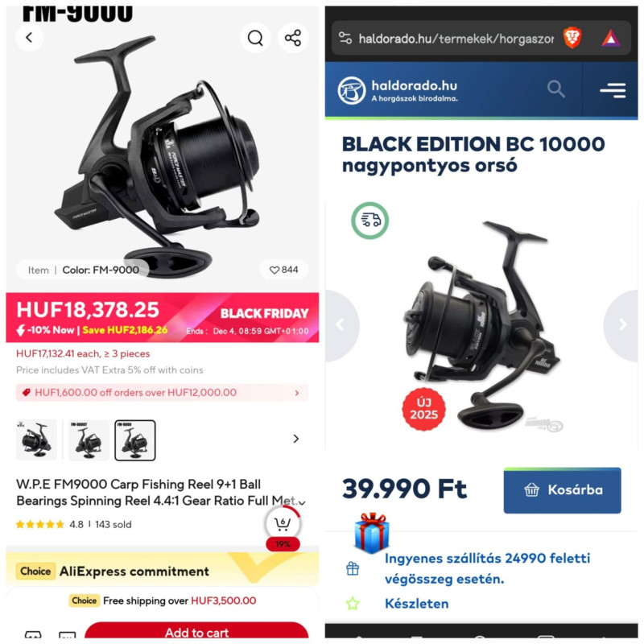This screenshot has height=644, width=644.
Task: Open site settings icon in address bar
Action: click(x=345, y=38)
